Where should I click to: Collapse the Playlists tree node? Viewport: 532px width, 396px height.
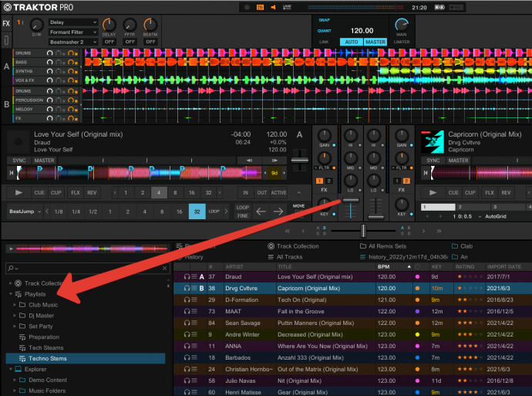coord(11,294)
